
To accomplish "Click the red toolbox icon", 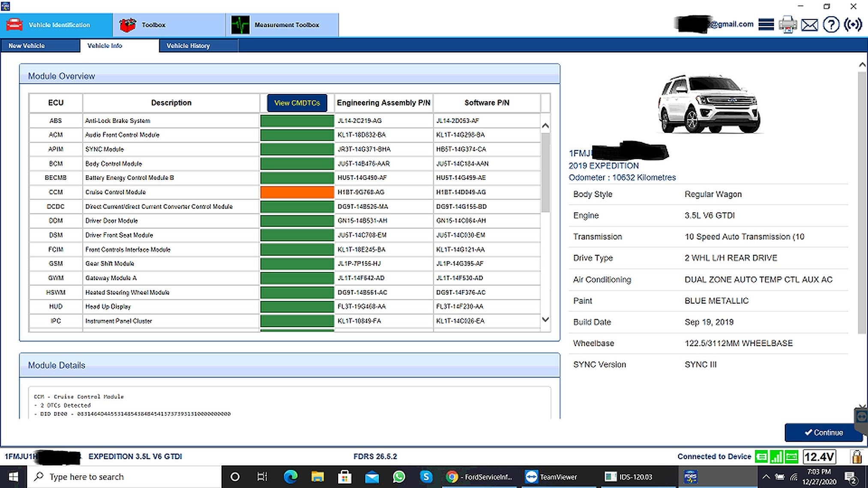I will [x=127, y=25].
